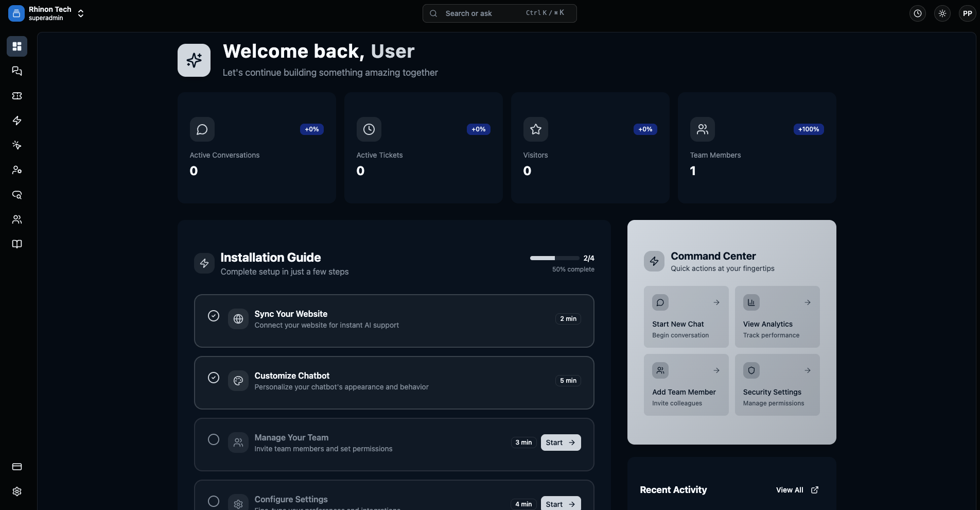Screen dimensions: 980x510
Task: Select the Security Settings quick action
Action: point(777,385)
